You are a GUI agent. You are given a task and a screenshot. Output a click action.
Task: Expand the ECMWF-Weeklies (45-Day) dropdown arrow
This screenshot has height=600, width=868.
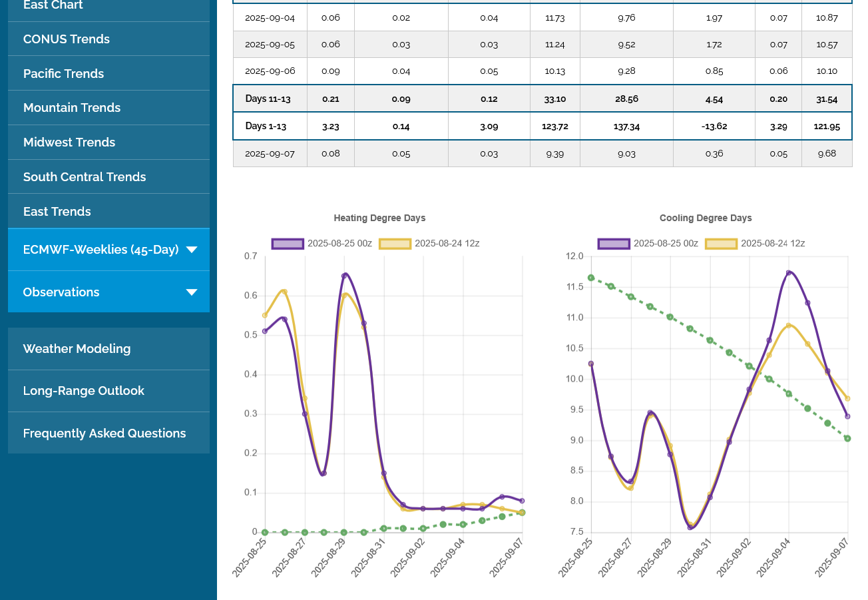click(x=192, y=250)
